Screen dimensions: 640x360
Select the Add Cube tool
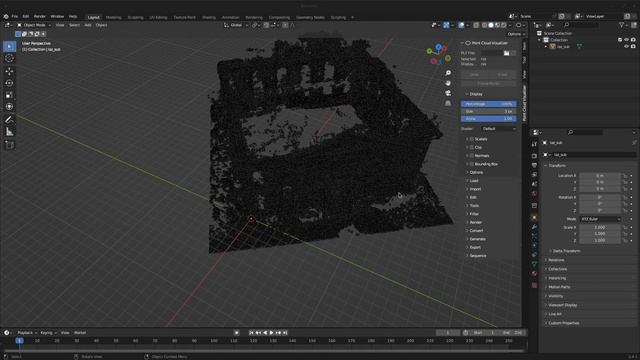click(9, 145)
